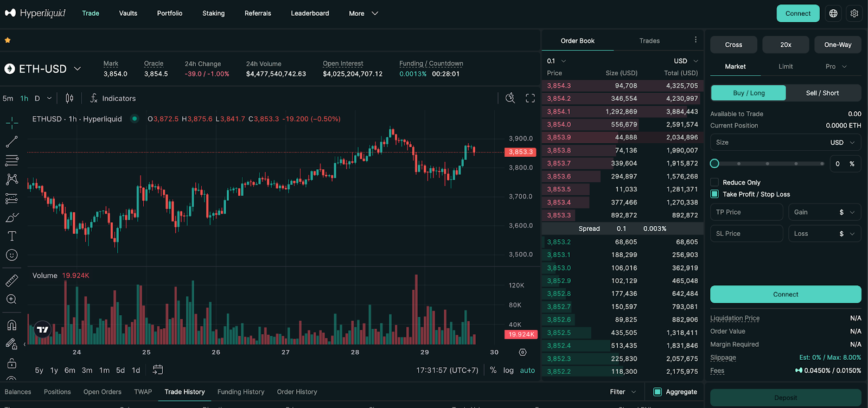This screenshot has height=408, width=868.
Task: Toggle auto scale on the chart
Action: coord(527,370)
